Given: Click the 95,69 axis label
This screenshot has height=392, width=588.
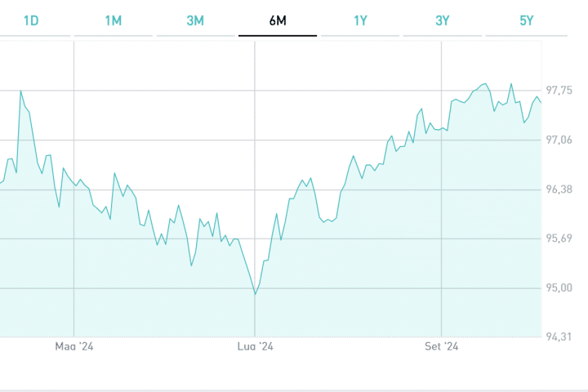Looking at the screenshot, I should click(559, 238).
